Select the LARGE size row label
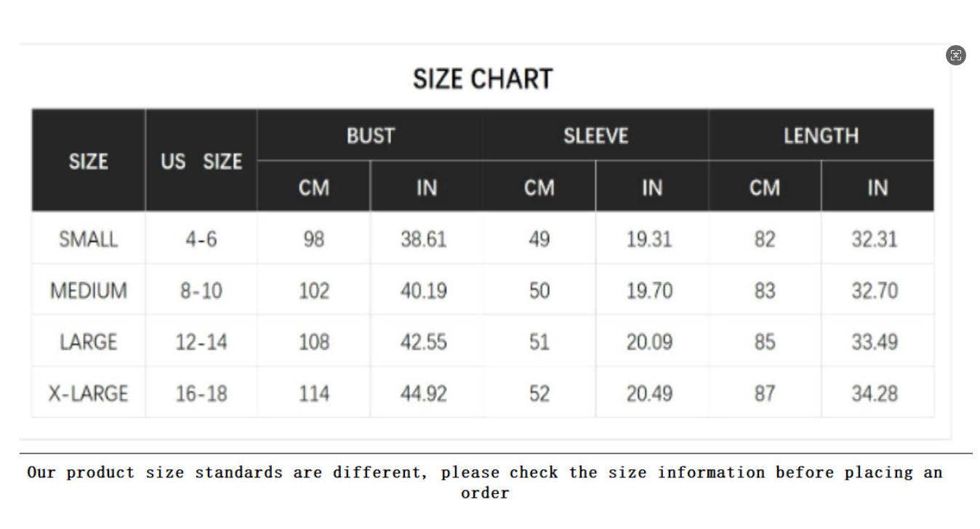Viewport: 980px width, 529px height. [88, 342]
